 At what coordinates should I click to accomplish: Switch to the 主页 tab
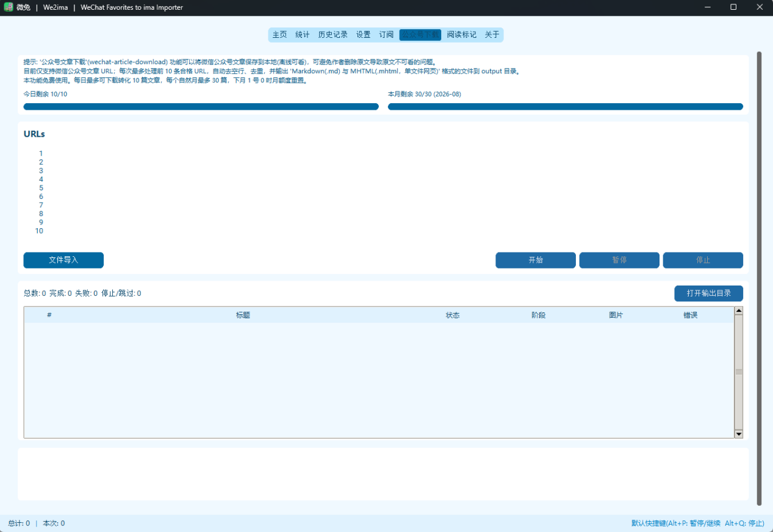click(279, 35)
